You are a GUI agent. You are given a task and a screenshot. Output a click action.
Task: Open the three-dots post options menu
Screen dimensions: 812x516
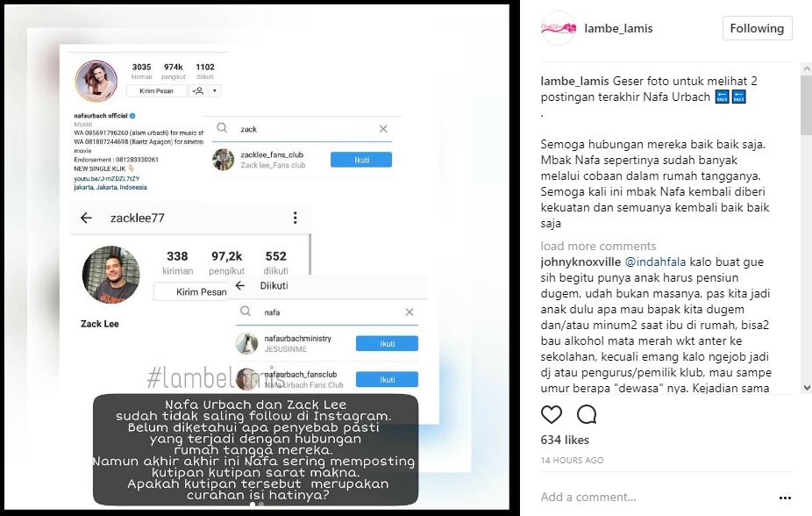785,498
